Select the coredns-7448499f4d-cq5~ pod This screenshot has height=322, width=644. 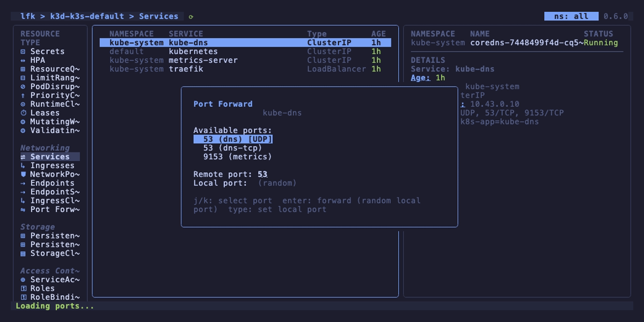pyautogui.click(x=526, y=42)
